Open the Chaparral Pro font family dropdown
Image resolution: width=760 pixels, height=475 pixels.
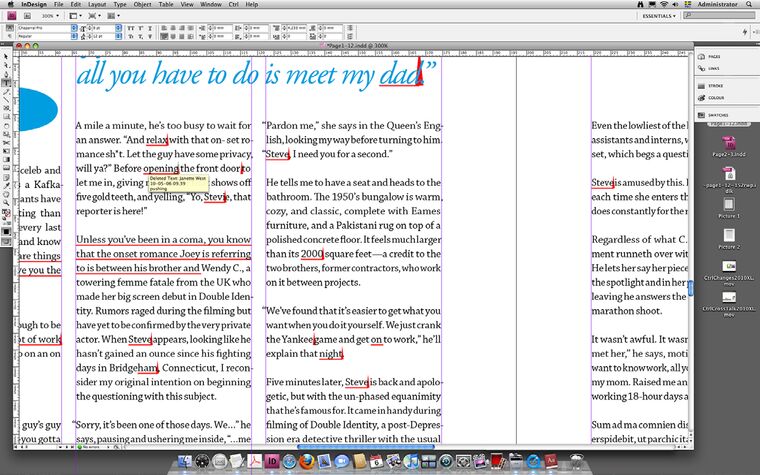[74, 28]
